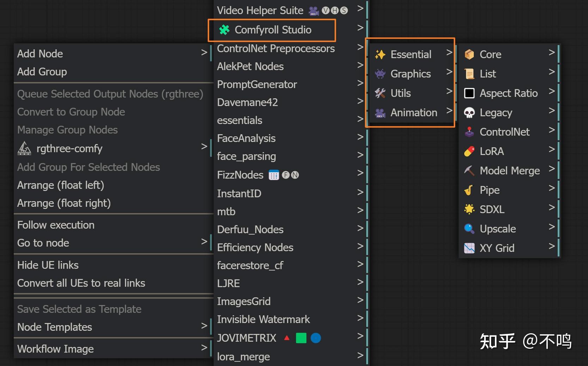Click the joystick icon next to ControlNet
Screen dimensions: 588x366
pos(469,132)
